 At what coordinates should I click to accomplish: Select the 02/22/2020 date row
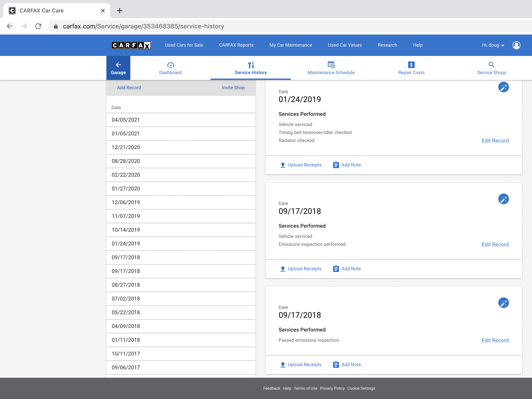(181, 175)
